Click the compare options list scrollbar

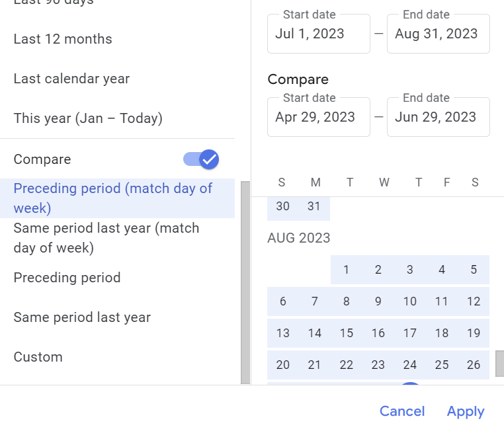[x=245, y=283]
